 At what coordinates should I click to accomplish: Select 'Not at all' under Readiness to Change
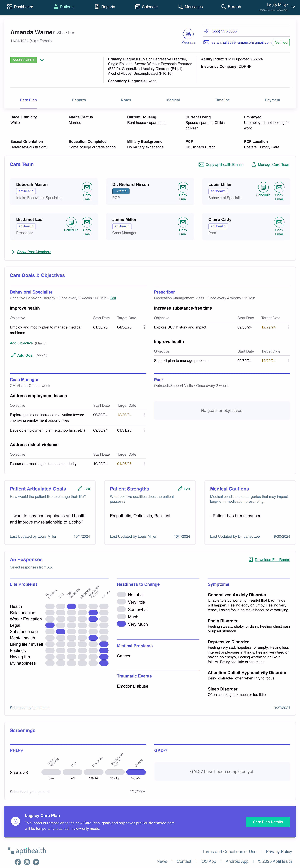click(121, 595)
